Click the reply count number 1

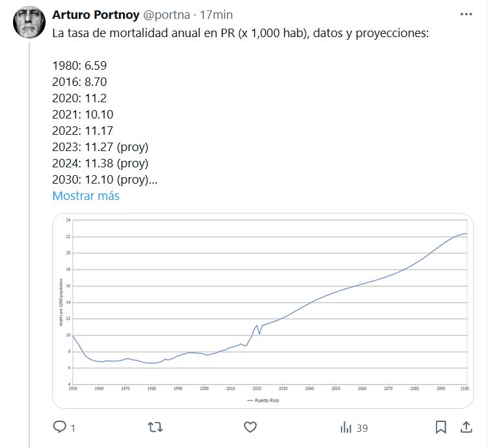[73, 428]
